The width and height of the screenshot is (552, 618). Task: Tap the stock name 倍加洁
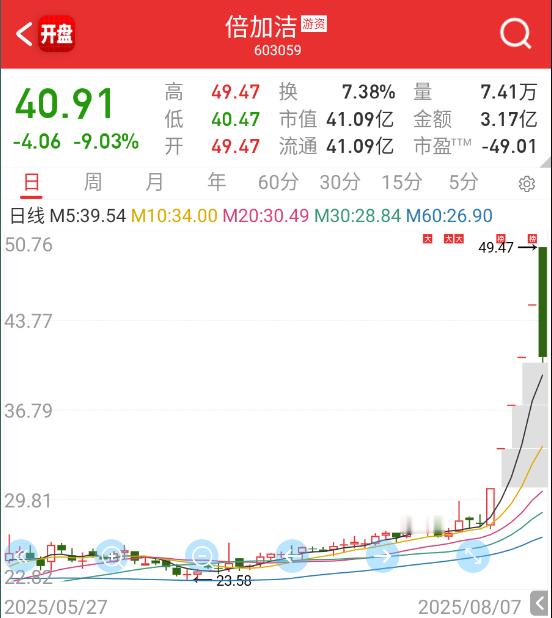pos(261,27)
